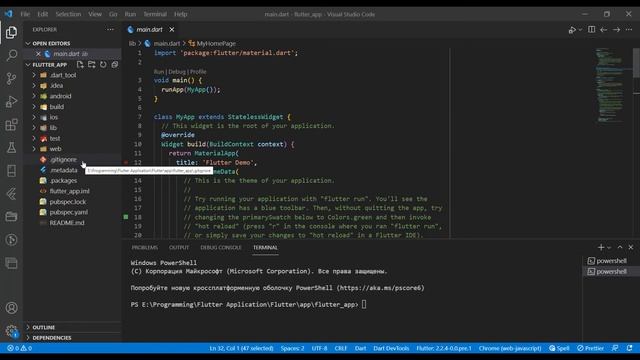Open the new terminal profile dropdown arrow

pyautogui.click(x=609, y=247)
